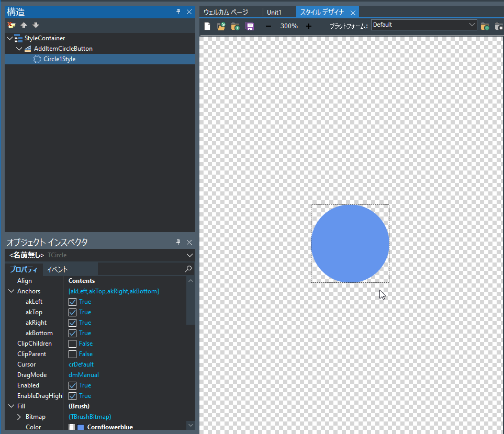Toggle the Enabled property checkbox
The width and height of the screenshot is (504, 434).
(73, 385)
